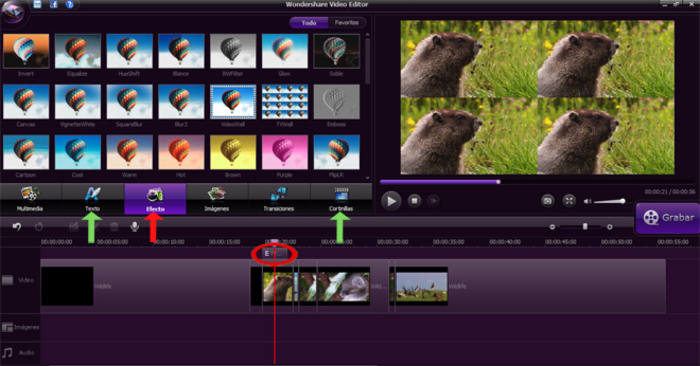700x366 pixels.
Task: Select the Brown effect thumbnail
Action: coord(233,152)
